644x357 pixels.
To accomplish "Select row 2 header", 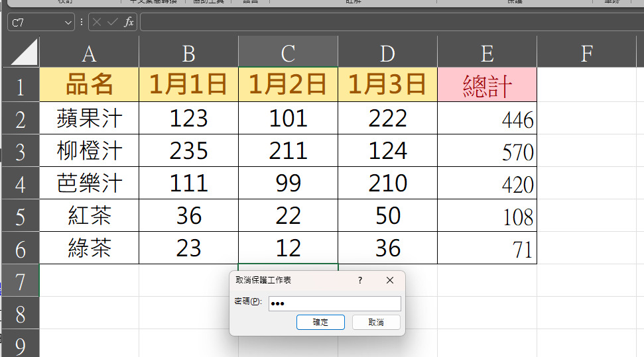I will pos(21,118).
